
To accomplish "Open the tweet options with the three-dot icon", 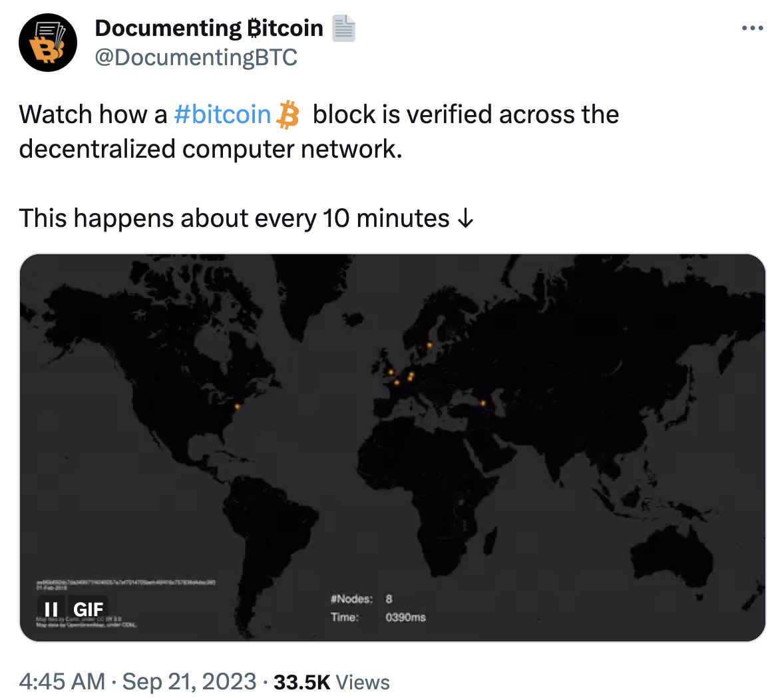I will tap(753, 27).
